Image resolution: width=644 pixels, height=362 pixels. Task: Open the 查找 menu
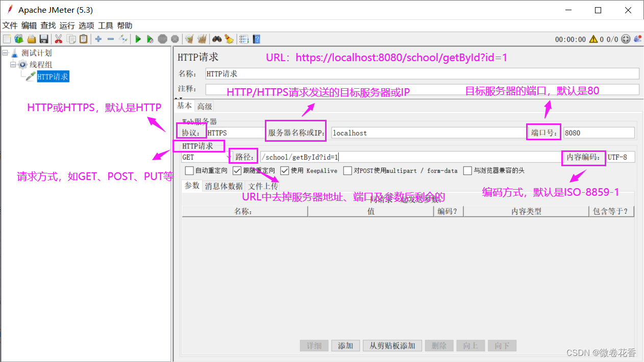[48, 25]
